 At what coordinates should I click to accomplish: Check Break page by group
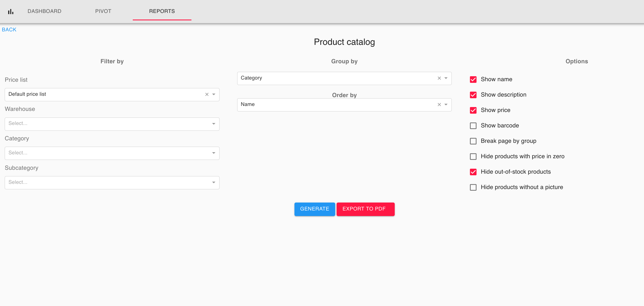[473, 141]
